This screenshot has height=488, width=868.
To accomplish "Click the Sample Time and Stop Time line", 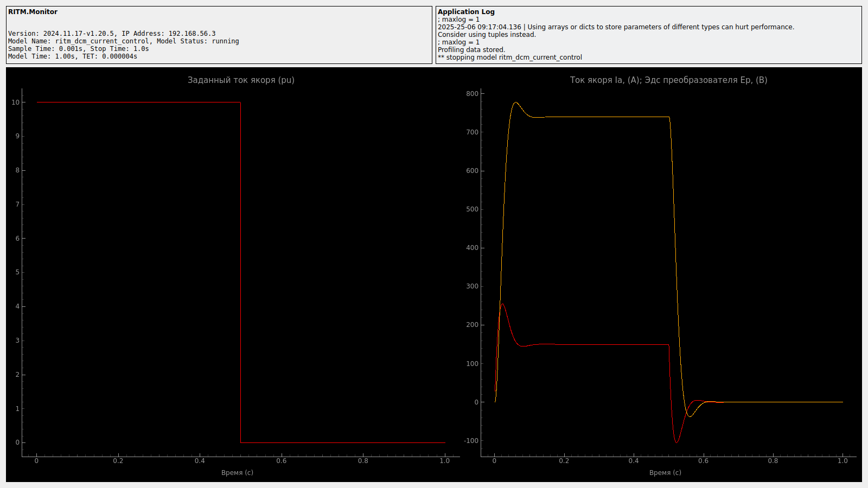I will pos(78,49).
